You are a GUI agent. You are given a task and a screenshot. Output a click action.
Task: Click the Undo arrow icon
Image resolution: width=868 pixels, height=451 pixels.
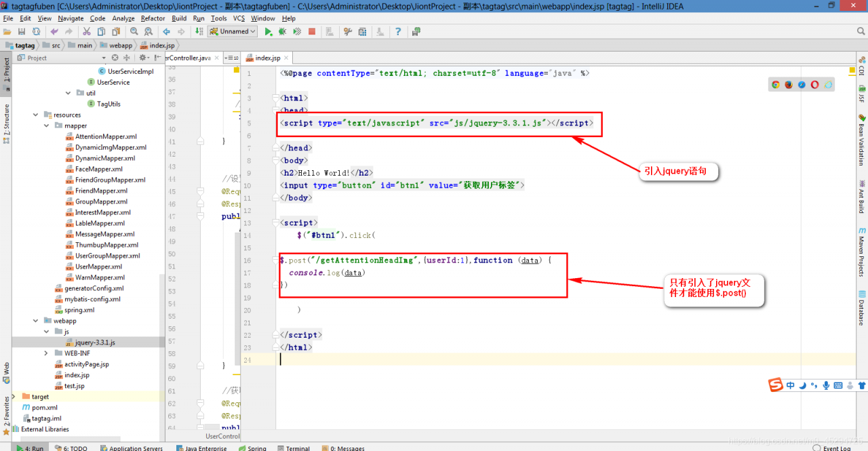pyautogui.click(x=54, y=31)
